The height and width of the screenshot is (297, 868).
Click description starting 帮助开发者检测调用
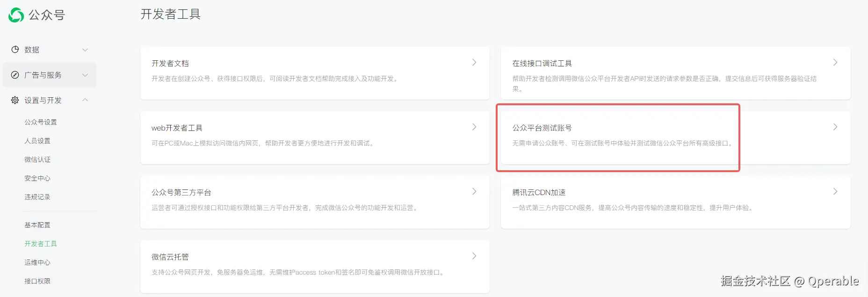[664, 83]
